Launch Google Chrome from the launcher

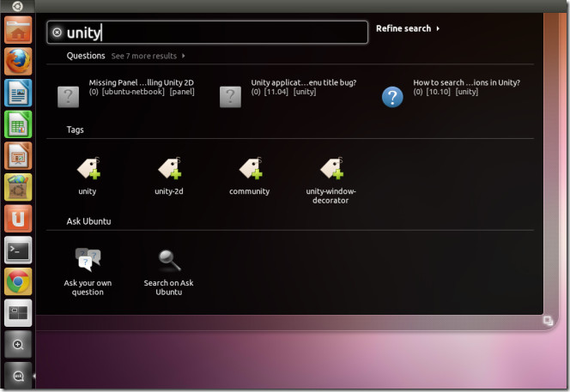18,282
